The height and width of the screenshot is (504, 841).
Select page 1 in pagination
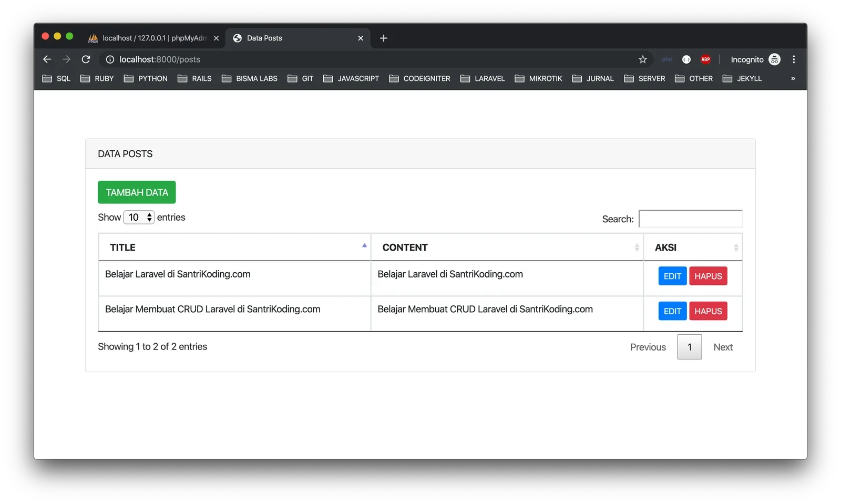coord(690,347)
